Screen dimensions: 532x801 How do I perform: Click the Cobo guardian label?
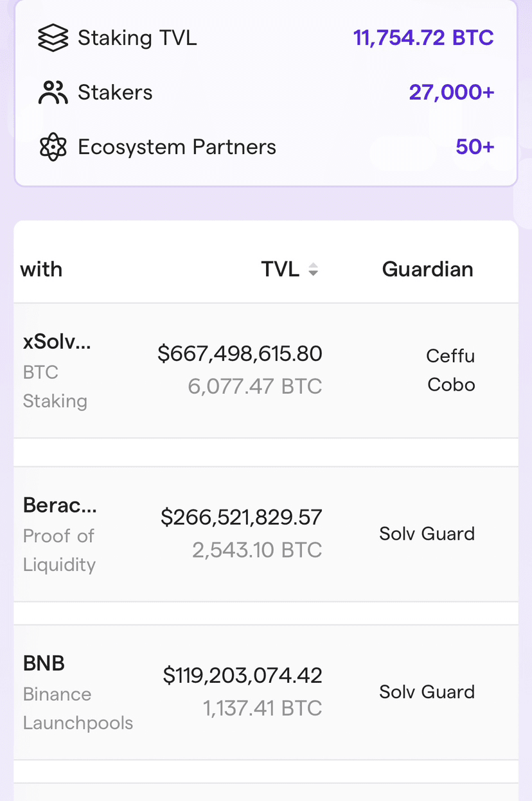451,384
